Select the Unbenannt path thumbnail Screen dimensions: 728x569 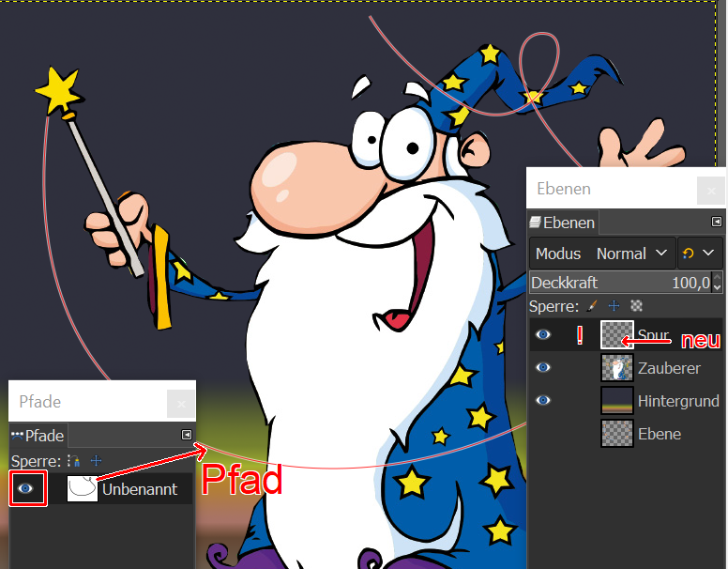[x=83, y=488]
